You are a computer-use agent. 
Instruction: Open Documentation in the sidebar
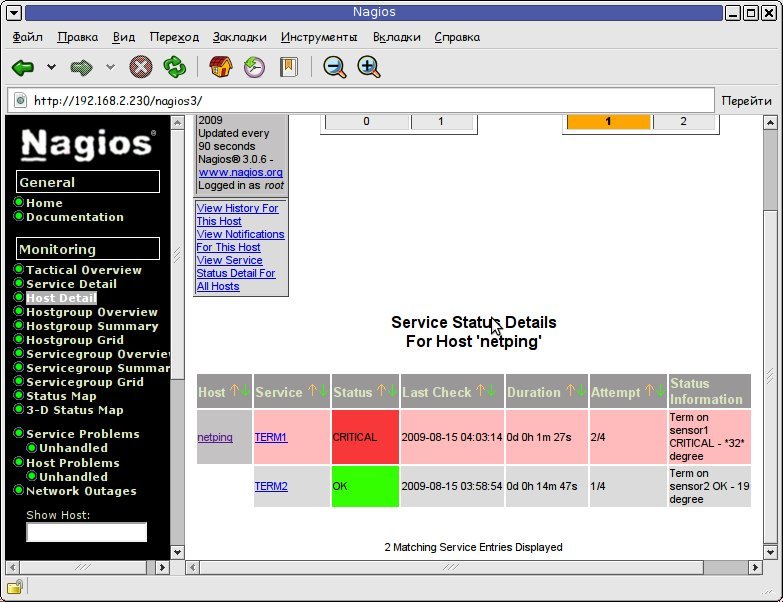pos(75,217)
